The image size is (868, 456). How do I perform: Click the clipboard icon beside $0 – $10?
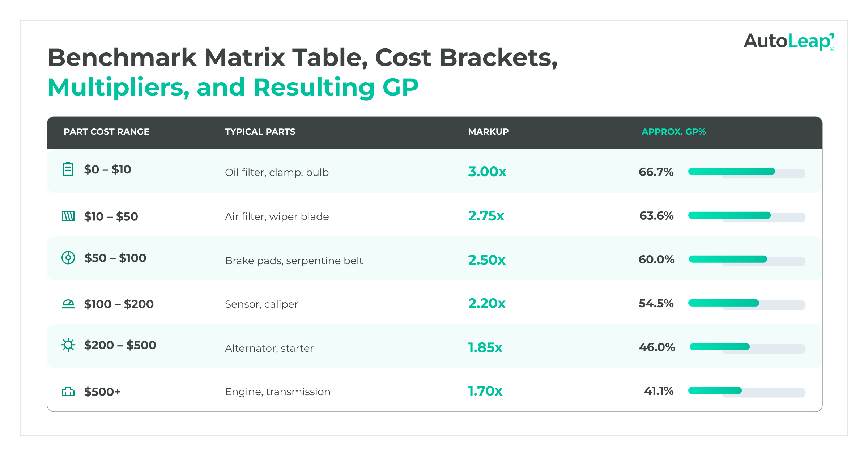68,169
